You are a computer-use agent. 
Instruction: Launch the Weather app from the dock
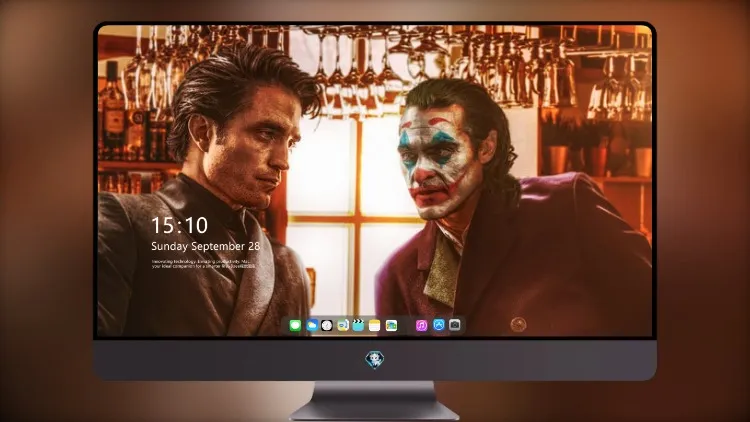pyautogui.click(x=312, y=325)
